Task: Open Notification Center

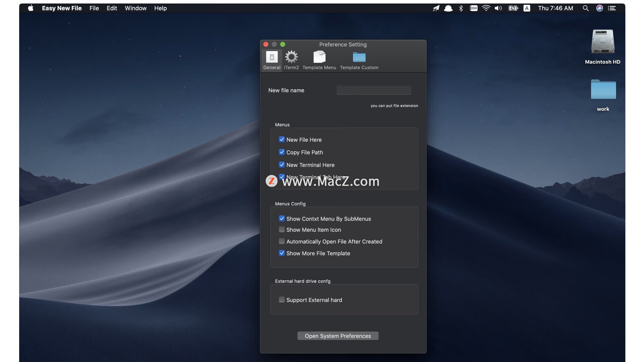Action: click(x=612, y=8)
